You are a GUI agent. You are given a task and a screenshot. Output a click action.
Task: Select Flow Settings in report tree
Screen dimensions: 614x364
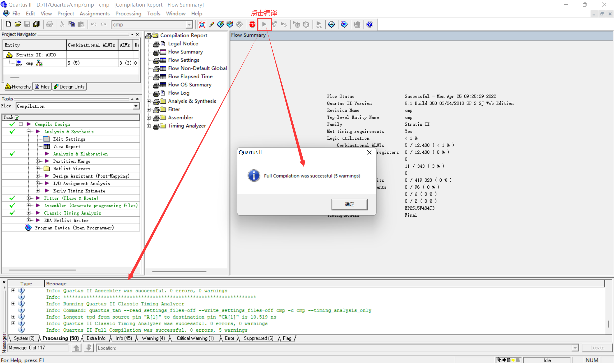pyautogui.click(x=184, y=60)
